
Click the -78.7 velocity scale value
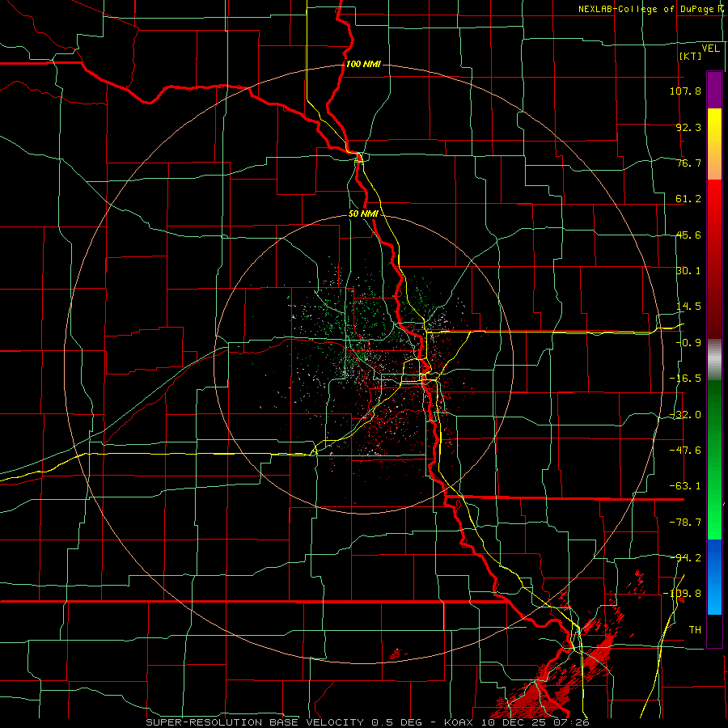(x=685, y=523)
